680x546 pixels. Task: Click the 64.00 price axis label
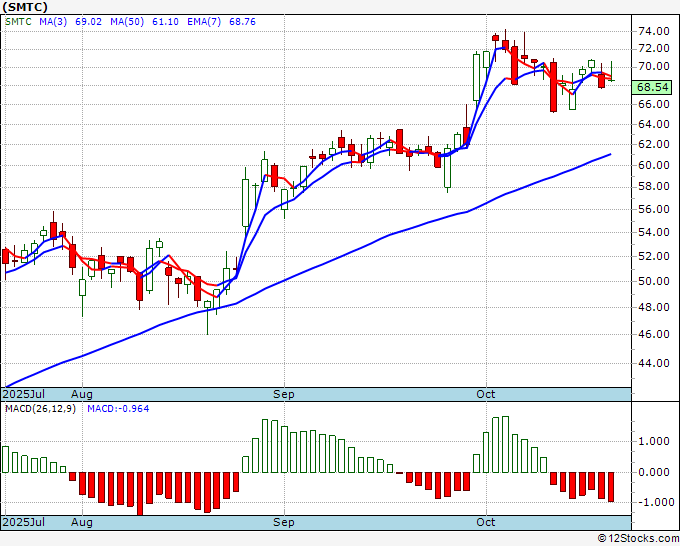(654, 124)
